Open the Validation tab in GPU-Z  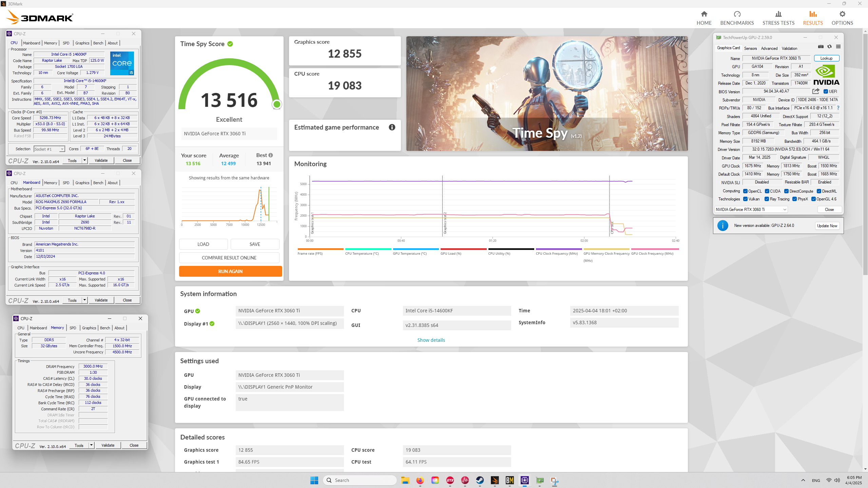click(x=789, y=48)
